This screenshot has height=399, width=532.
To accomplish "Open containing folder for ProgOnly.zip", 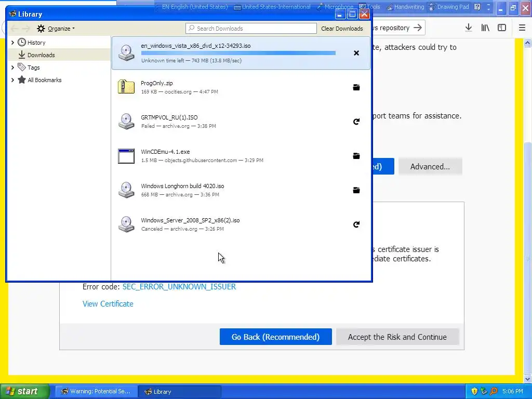I will (x=356, y=87).
